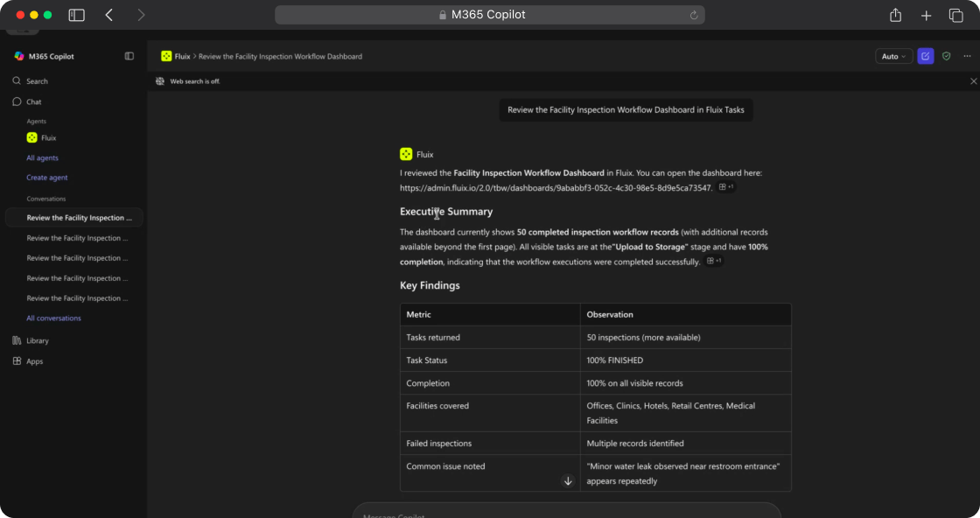
Task: Start a new chat with compose icon
Action: coord(926,56)
